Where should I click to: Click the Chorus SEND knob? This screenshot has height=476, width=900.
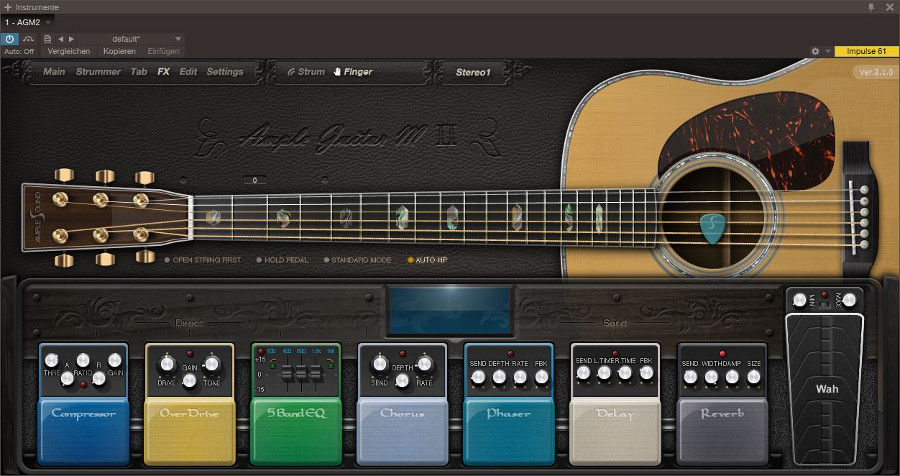coord(380,363)
